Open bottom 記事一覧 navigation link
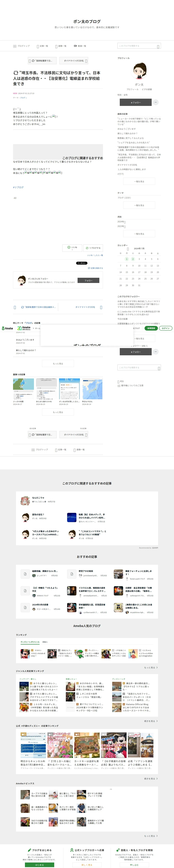The height and width of the screenshot is (868, 174). [x=61, y=450]
